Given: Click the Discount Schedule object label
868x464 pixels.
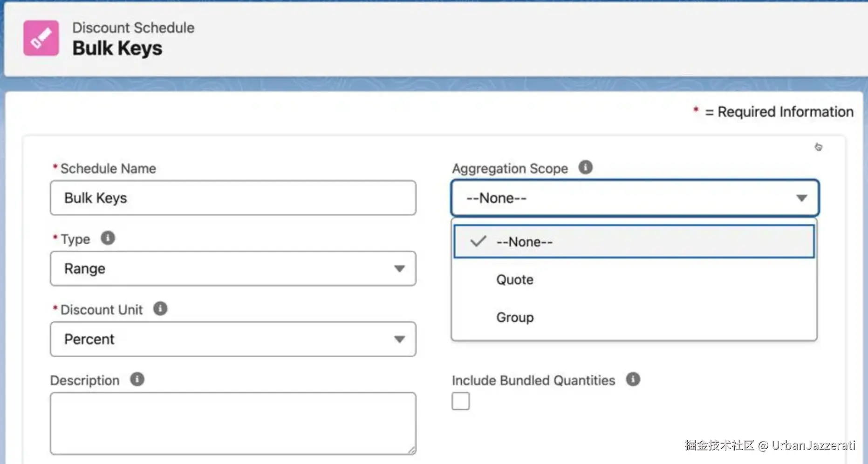Looking at the screenshot, I should tap(133, 28).
